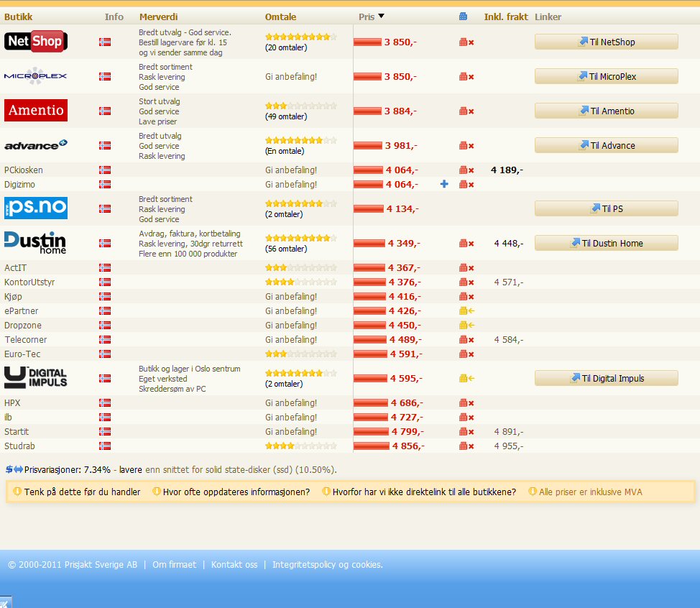
Task: Click the price variation dollar arrows icon
Action: (14, 469)
